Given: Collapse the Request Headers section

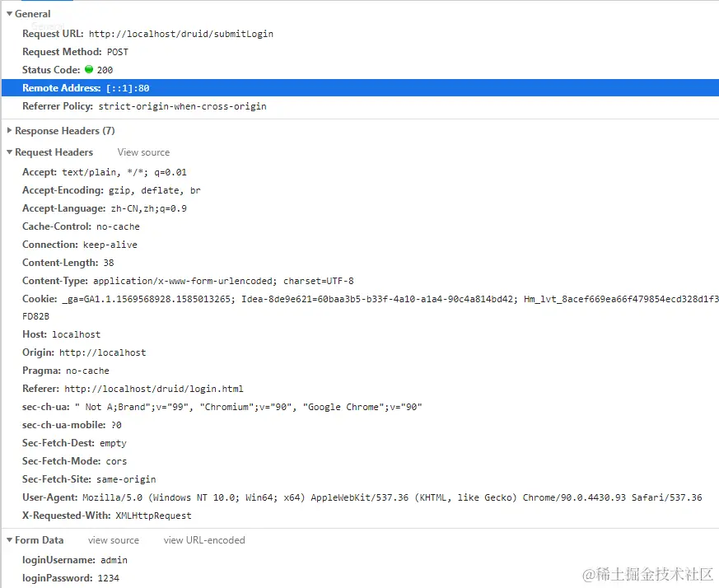Looking at the screenshot, I should (x=9, y=152).
